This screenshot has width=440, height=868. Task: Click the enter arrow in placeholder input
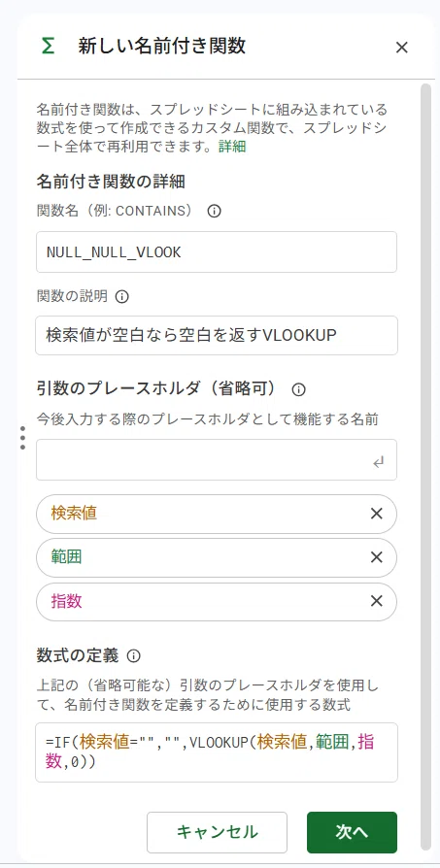(379, 462)
